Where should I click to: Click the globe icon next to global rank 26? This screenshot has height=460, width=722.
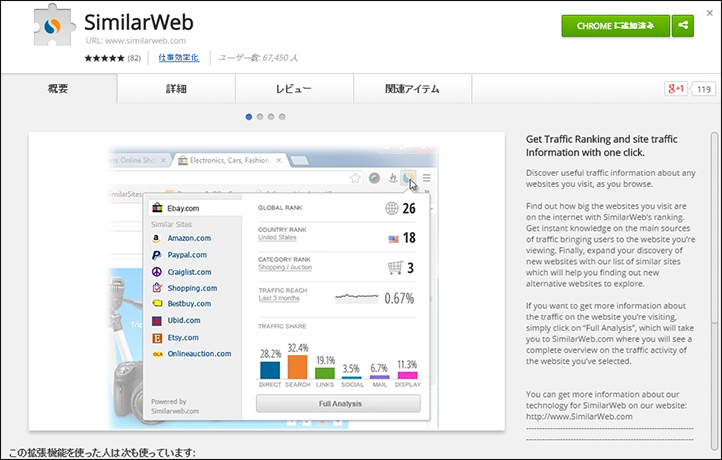coord(391,209)
